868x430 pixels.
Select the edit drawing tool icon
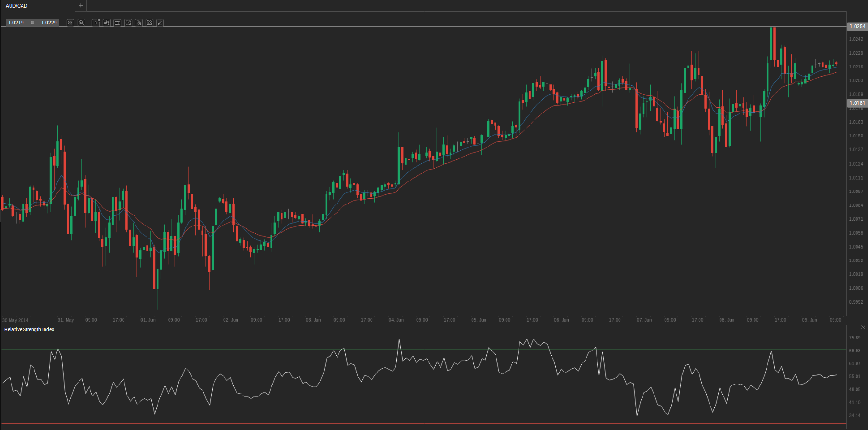tap(149, 23)
